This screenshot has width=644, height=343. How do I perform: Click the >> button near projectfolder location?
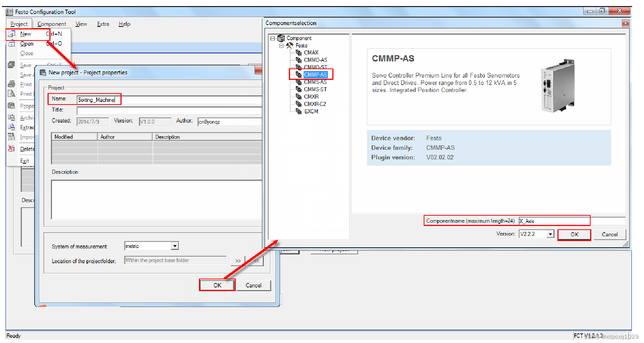tap(238, 260)
